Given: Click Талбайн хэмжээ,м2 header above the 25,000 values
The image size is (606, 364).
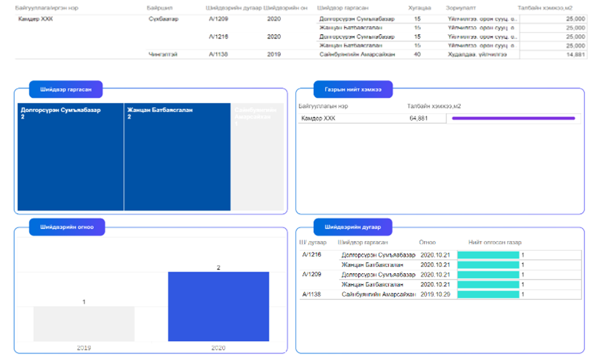Looking at the screenshot, I should coord(545,7).
